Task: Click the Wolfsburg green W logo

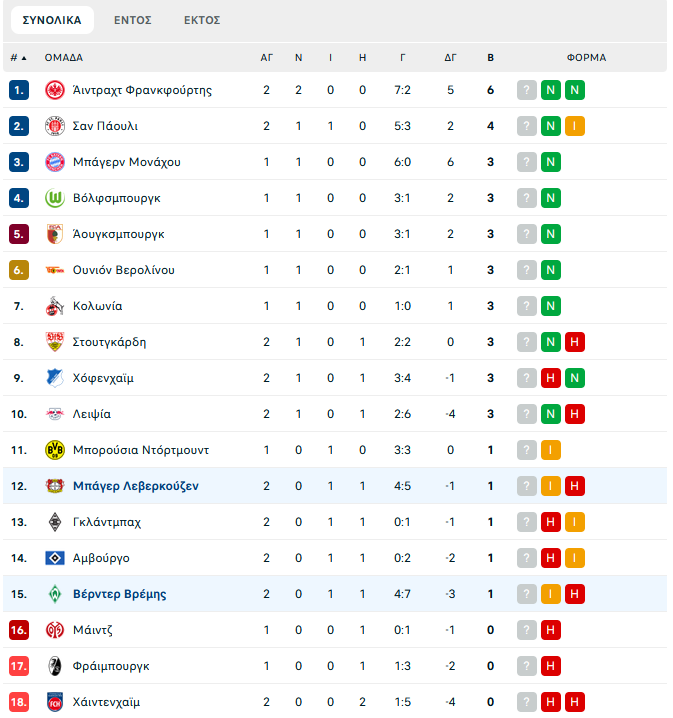Action: click(x=54, y=198)
